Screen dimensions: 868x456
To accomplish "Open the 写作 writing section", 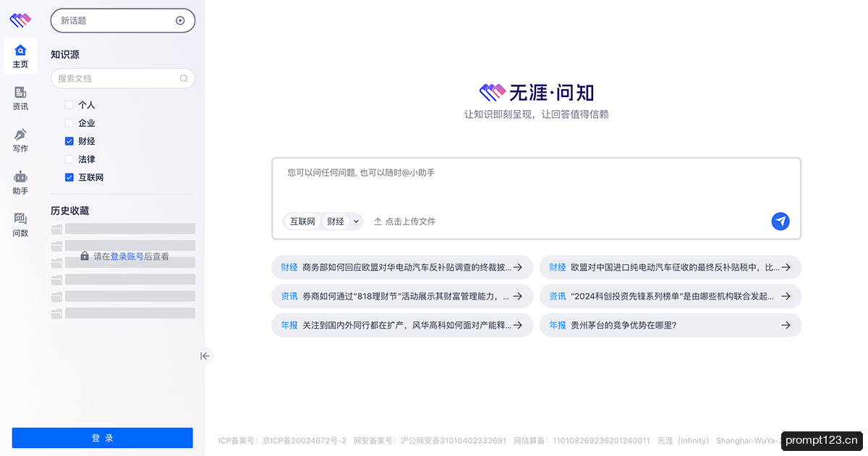I will point(20,140).
